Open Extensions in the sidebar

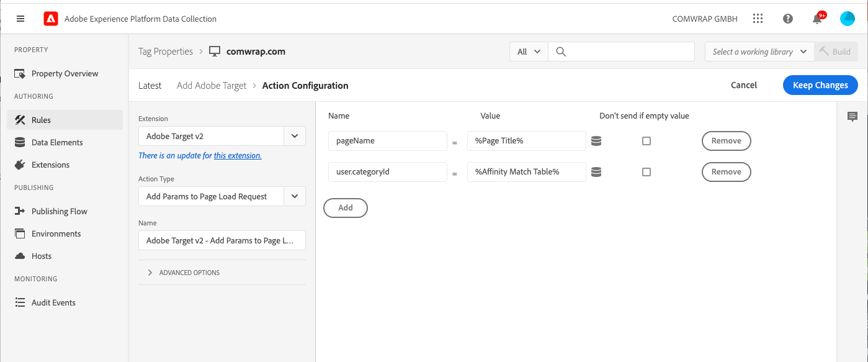(65, 165)
